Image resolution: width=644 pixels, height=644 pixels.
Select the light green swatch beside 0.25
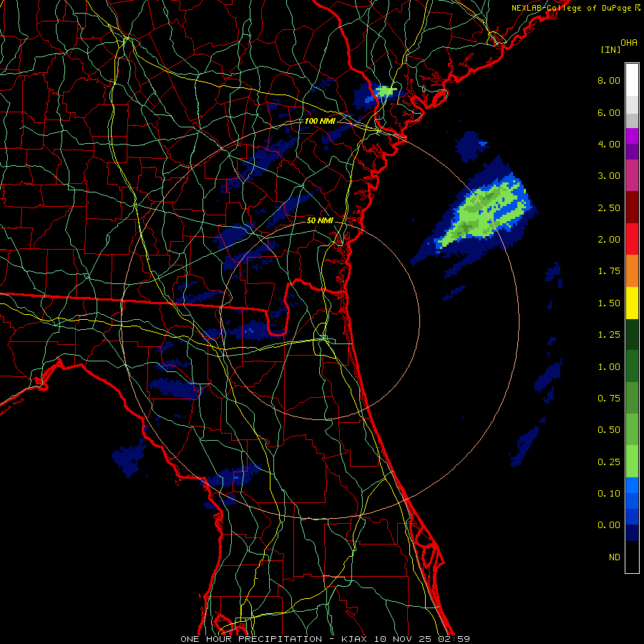[x=632, y=462]
